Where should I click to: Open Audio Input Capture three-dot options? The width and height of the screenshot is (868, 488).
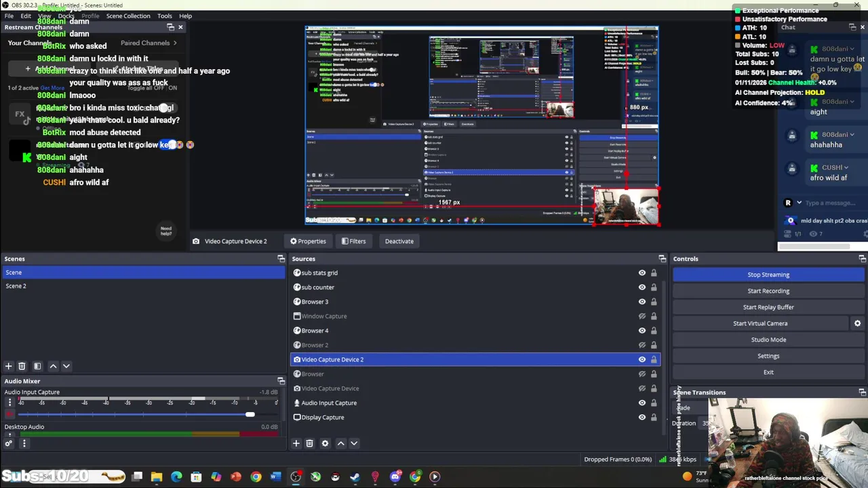pyautogui.click(x=9, y=403)
